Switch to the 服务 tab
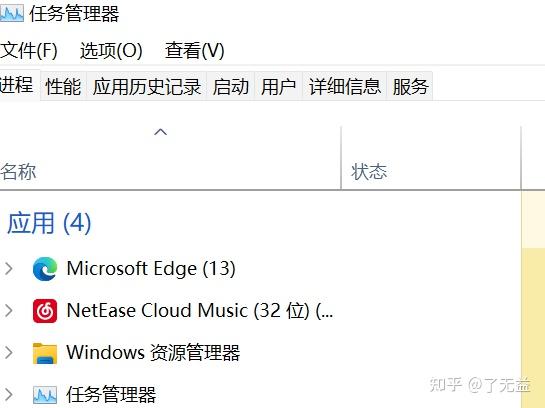Image resolution: width=545 pixels, height=408 pixels. (410, 86)
